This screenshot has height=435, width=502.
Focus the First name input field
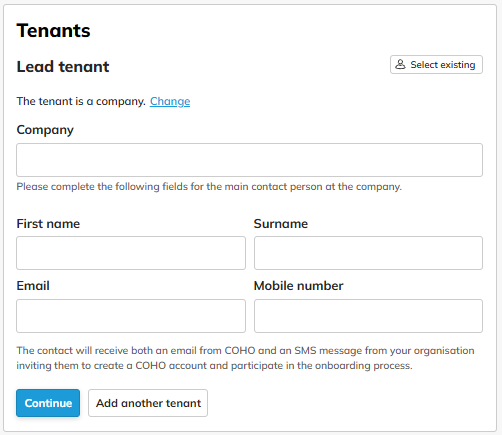[x=131, y=253]
